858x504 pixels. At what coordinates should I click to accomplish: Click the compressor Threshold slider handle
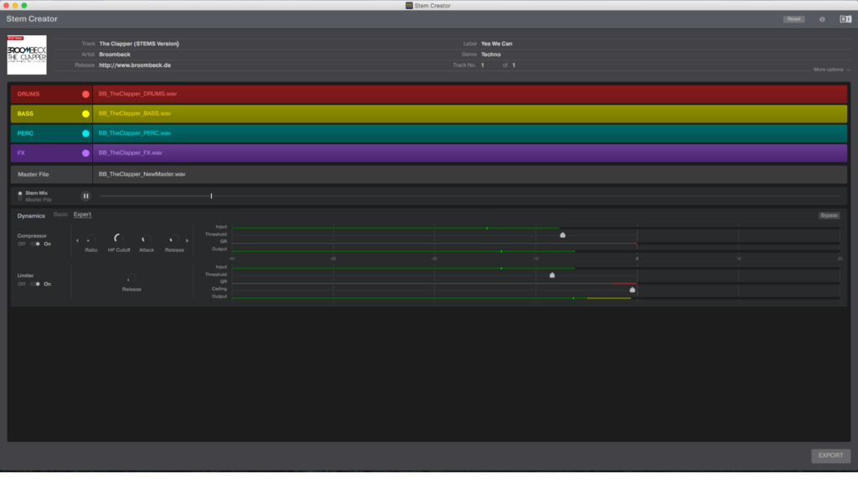[562, 235]
